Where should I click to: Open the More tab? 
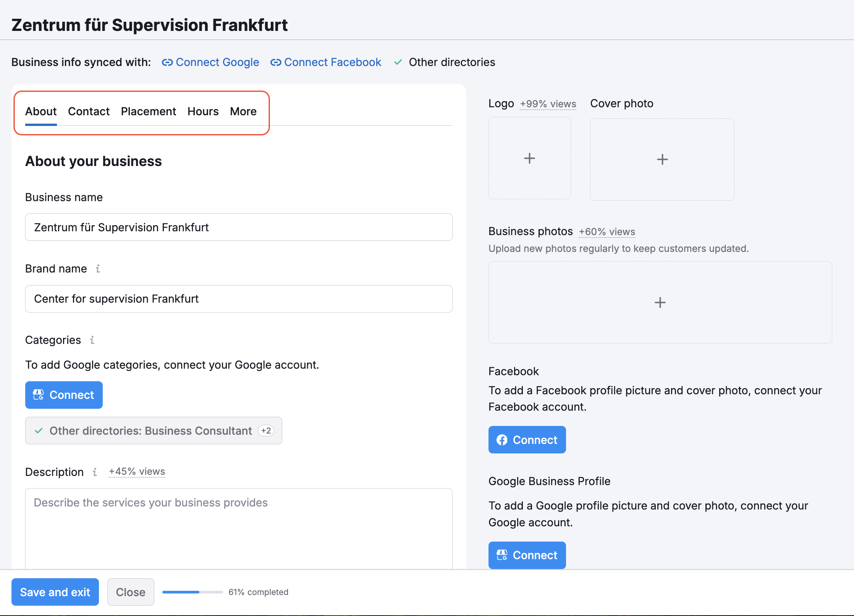coord(243,111)
